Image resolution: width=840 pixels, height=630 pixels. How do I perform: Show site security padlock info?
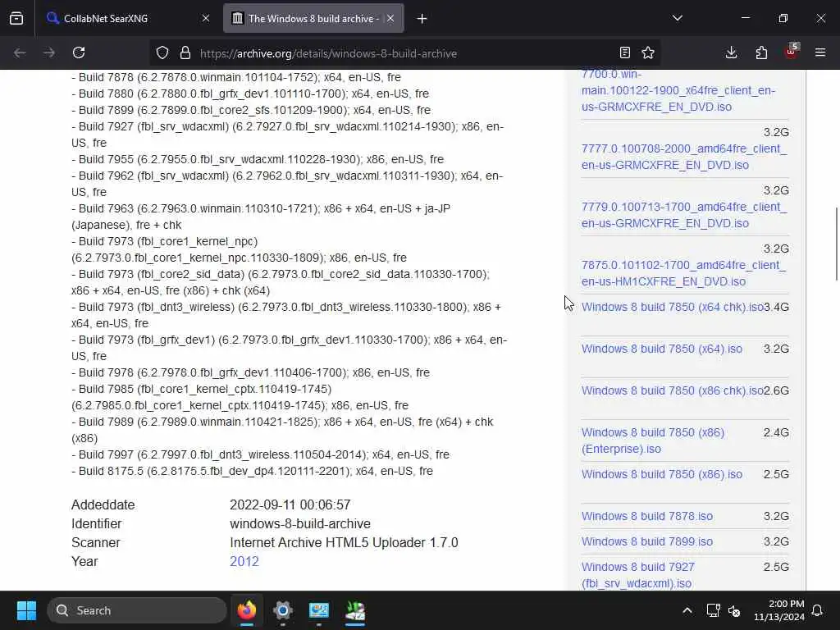click(185, 53)
